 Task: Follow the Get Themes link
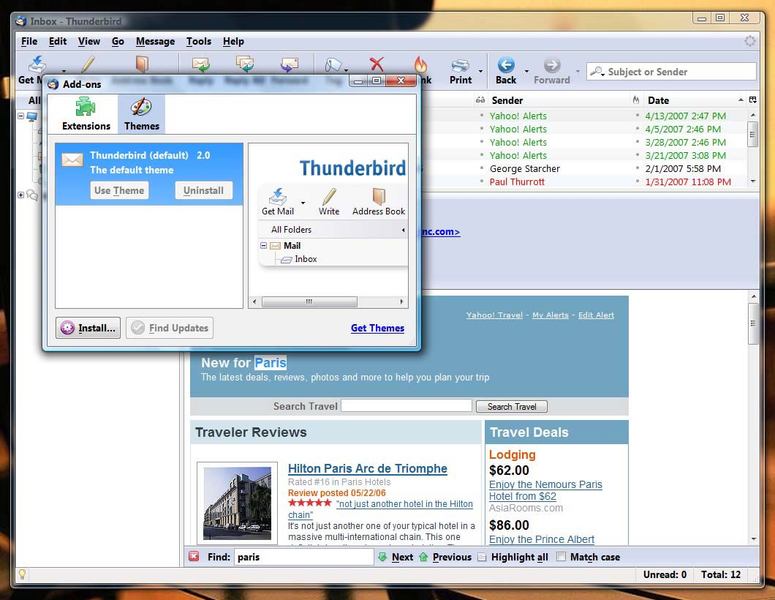pyautogui.click(x=378, y=328)
